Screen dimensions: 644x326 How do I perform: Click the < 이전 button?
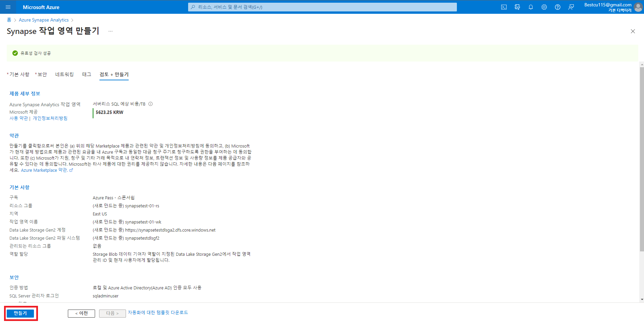coord(81,313)
